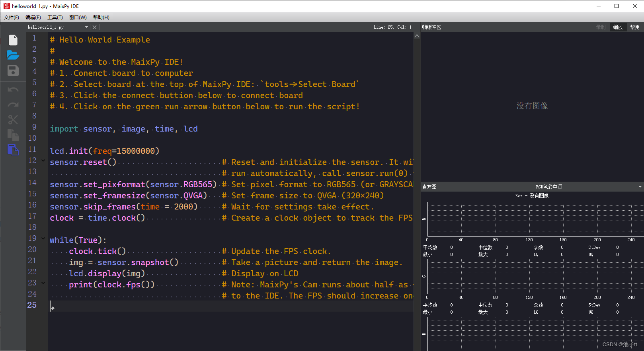Toggle the 禁用 disable button
Screen dimensions: 644x351
click(635, 27)
